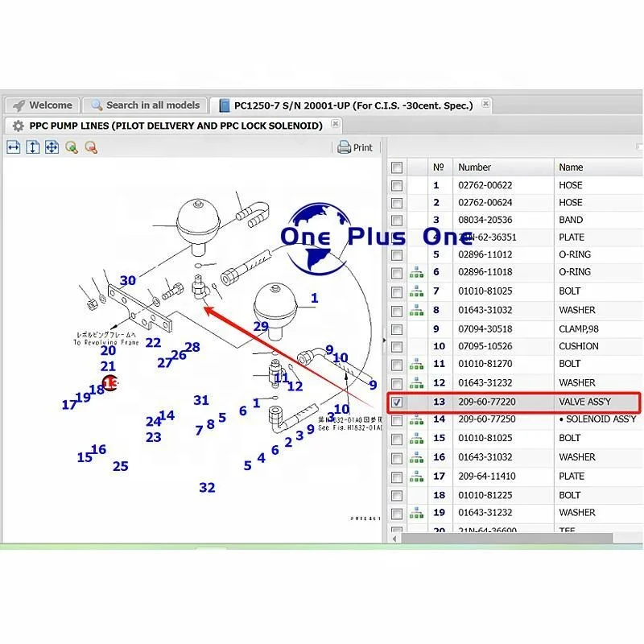644x644 pixels.
Task: Open the Search in all models tab
Action: [145, 105]
